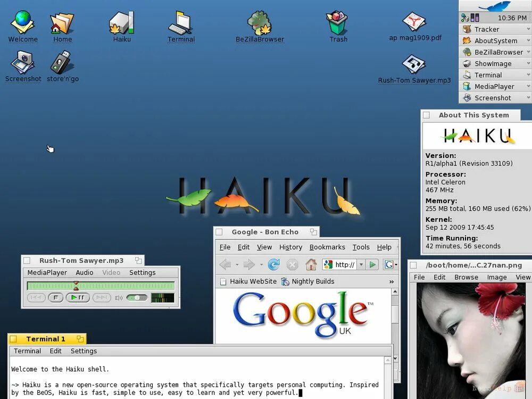Viewport: 532px width, 399px height.
Task: Click the browser vertical scrollbar up arrow
Action: tap(395, 292)
